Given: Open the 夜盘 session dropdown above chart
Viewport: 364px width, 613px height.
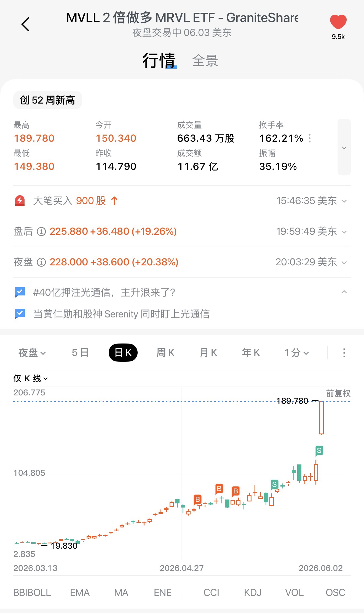Looking at the screenshot, I should pyautogui.click(x=32, y=353).
